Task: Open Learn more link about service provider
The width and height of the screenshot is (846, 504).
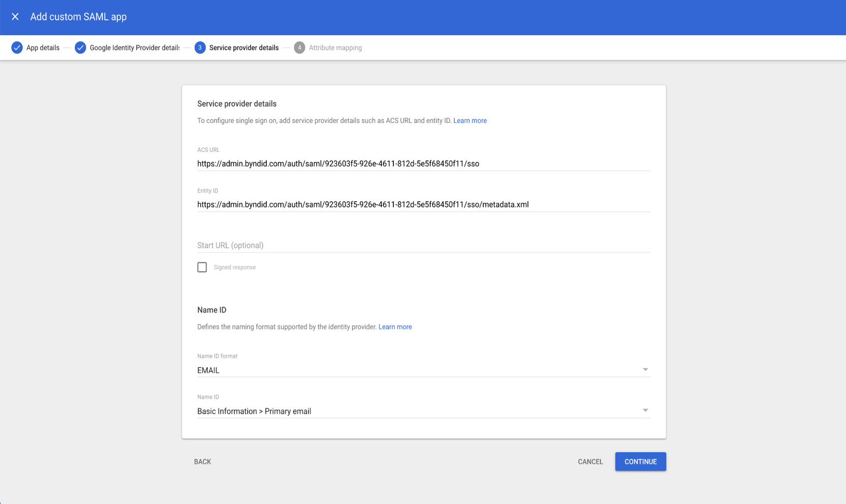Action: tap(470, 121)
